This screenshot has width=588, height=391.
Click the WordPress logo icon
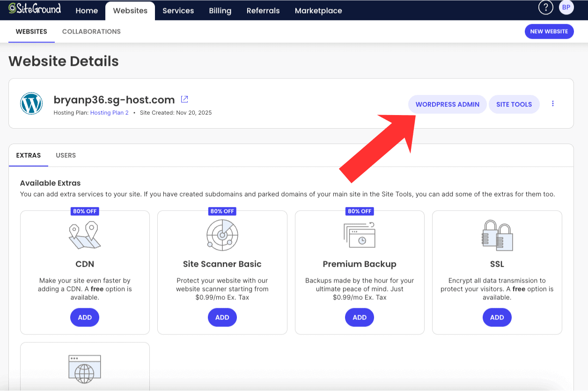point(31,103)
